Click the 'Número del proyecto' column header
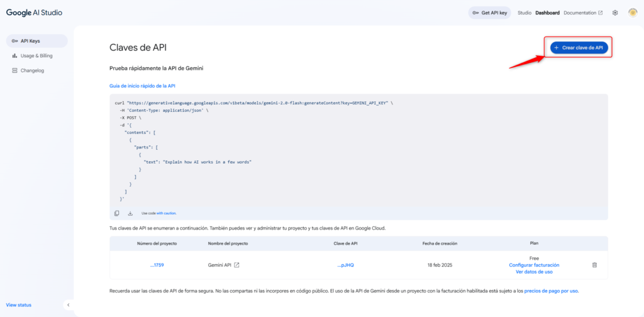This screenshot has width=644, height=317. point(157,243)
